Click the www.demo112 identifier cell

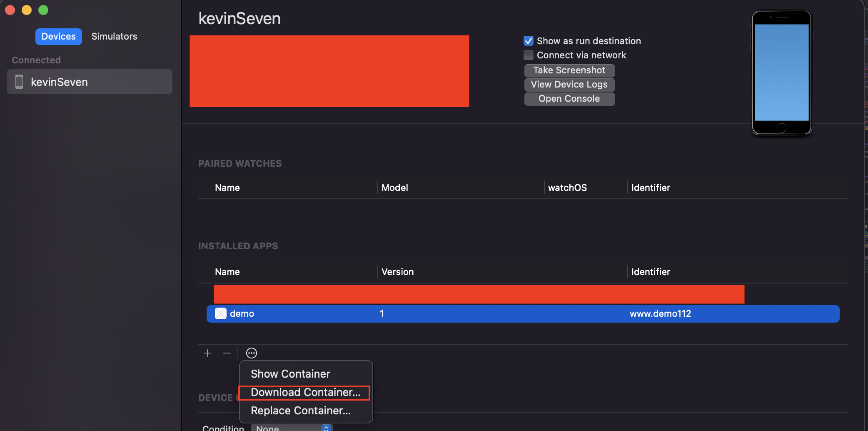pos(660,313)
